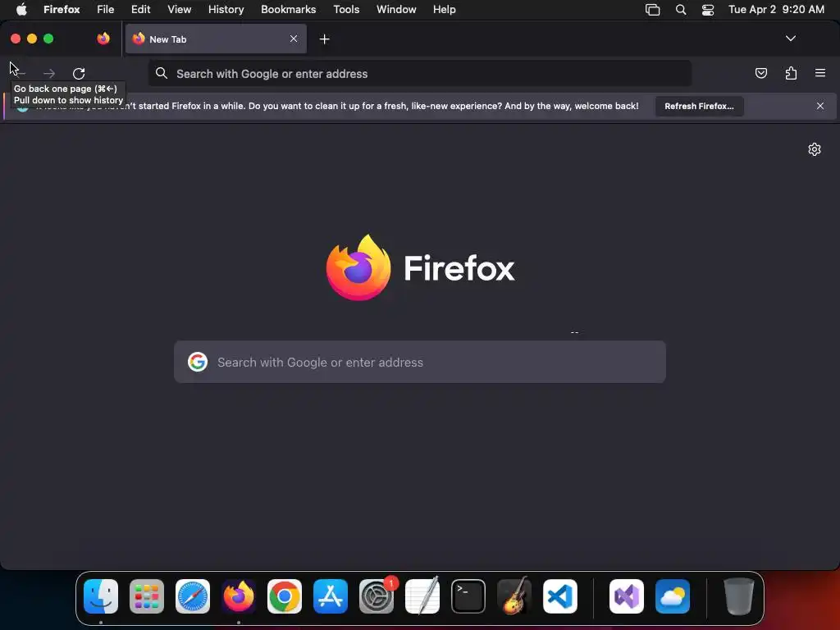
Task: Focus the top address bar
Action: point(419,73)
